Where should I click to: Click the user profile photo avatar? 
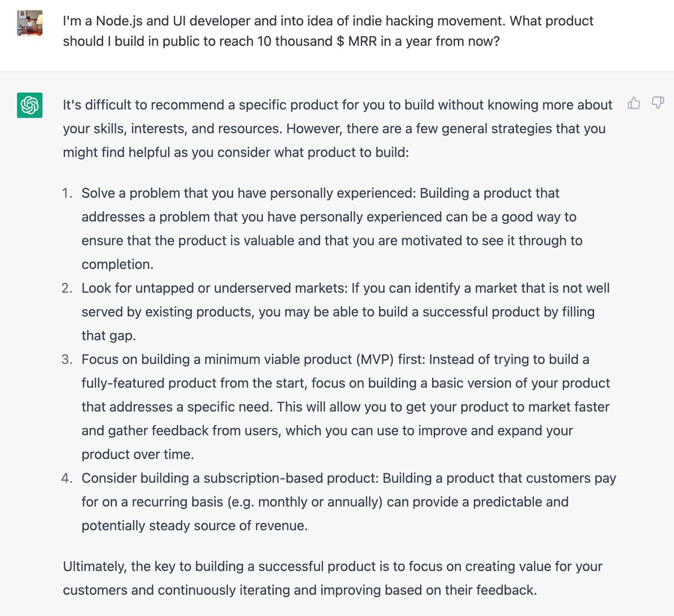click(29, 23)
